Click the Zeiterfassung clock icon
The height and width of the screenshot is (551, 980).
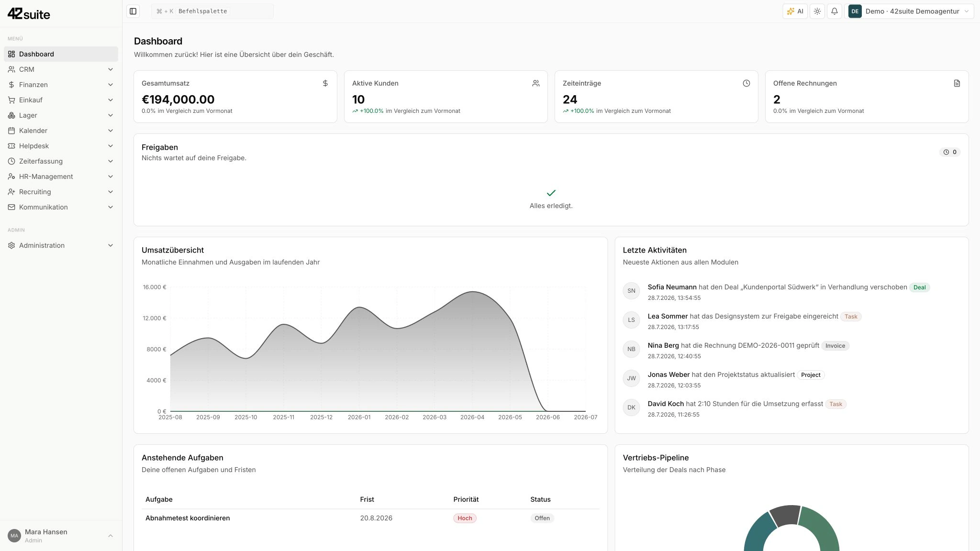[11, 161]
